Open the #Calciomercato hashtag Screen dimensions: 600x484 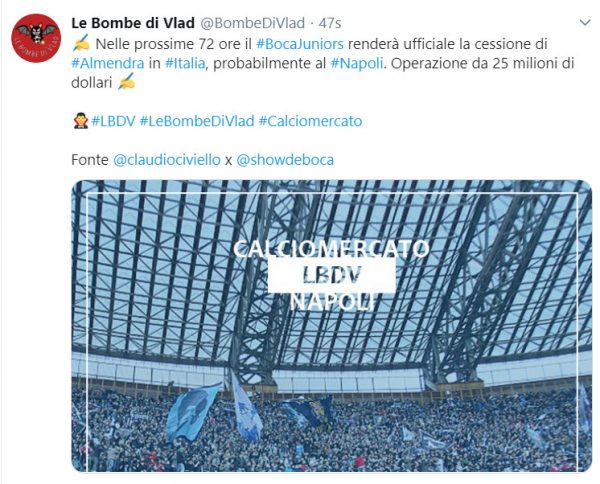click(310, 121)
